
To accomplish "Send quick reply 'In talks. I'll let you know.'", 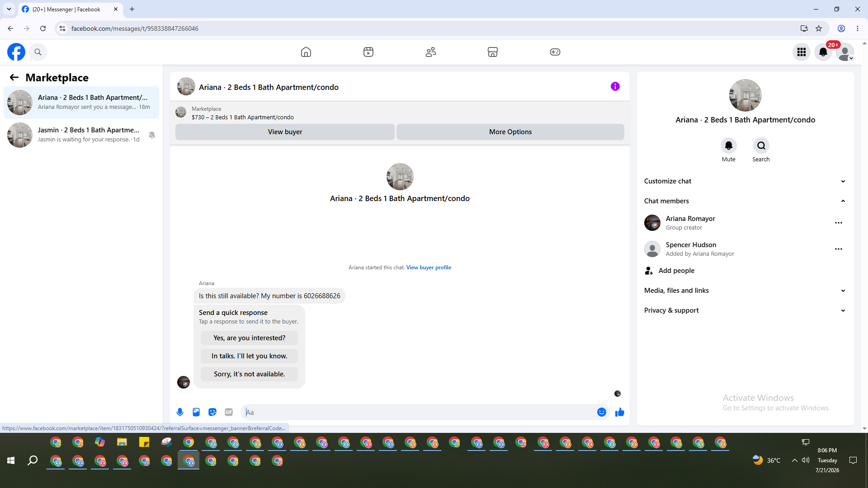I will pyautogui.click(x=249, y=356).
